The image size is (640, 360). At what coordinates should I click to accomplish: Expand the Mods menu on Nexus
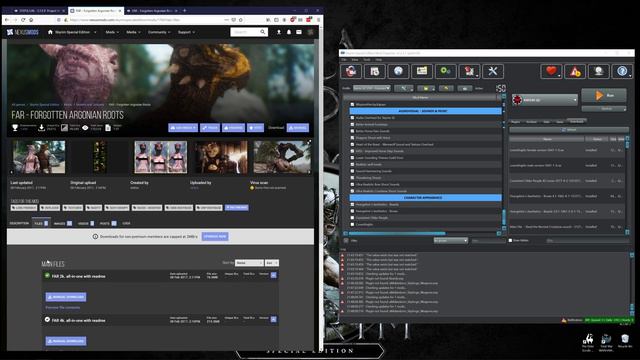112,32
